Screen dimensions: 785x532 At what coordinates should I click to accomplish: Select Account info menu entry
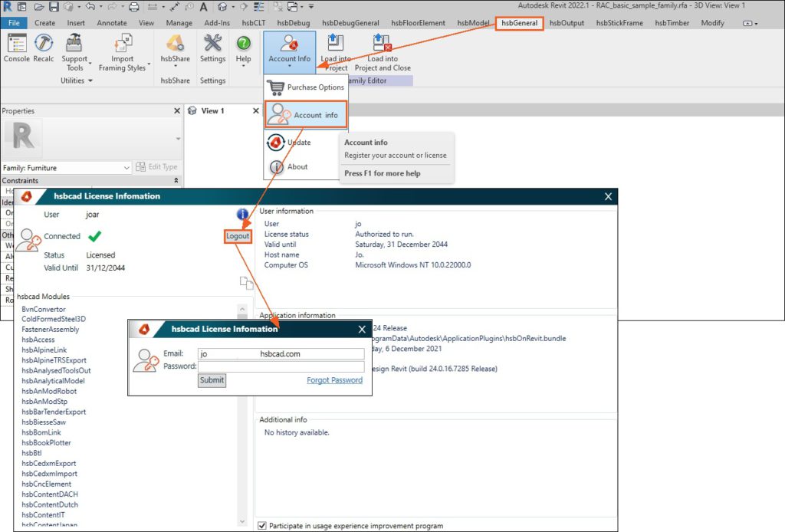[x=305, y=115]
